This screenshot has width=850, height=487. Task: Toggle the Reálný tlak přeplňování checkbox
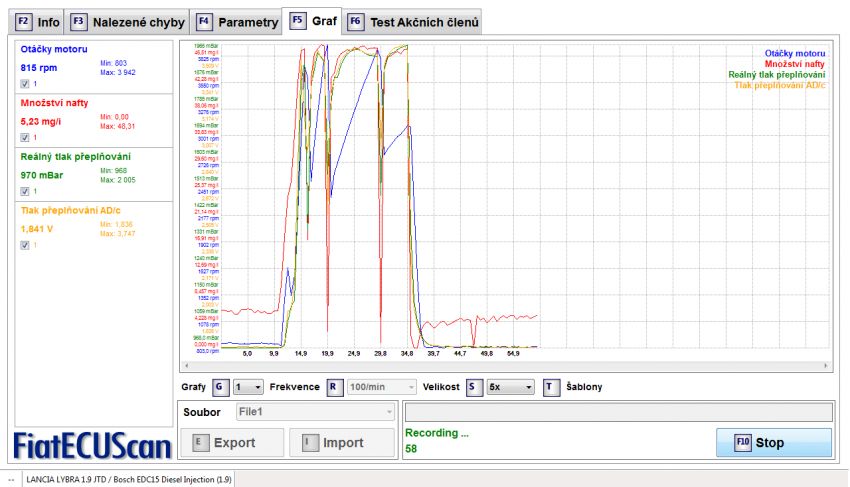[x=25, y=191]
